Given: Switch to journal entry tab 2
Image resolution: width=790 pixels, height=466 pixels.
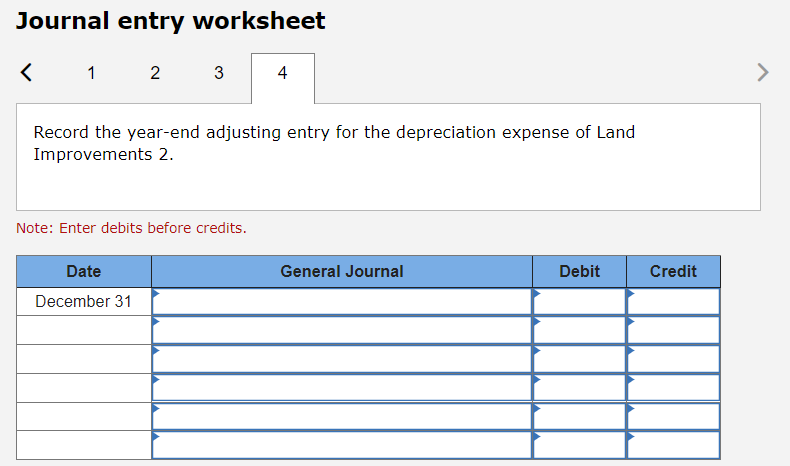Looking at the screenshot, I should click(x=155, y=73).
